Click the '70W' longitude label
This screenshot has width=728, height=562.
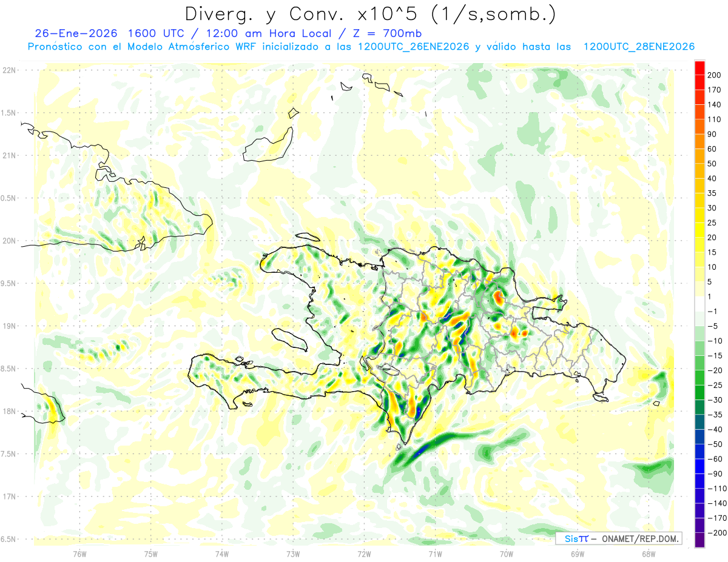[507, 554]
